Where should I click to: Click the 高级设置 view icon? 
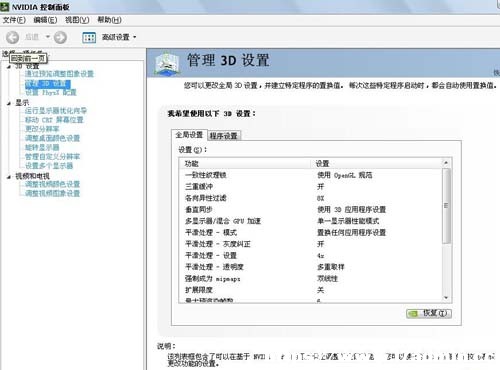pyautogui.click(x=89, y=37)
